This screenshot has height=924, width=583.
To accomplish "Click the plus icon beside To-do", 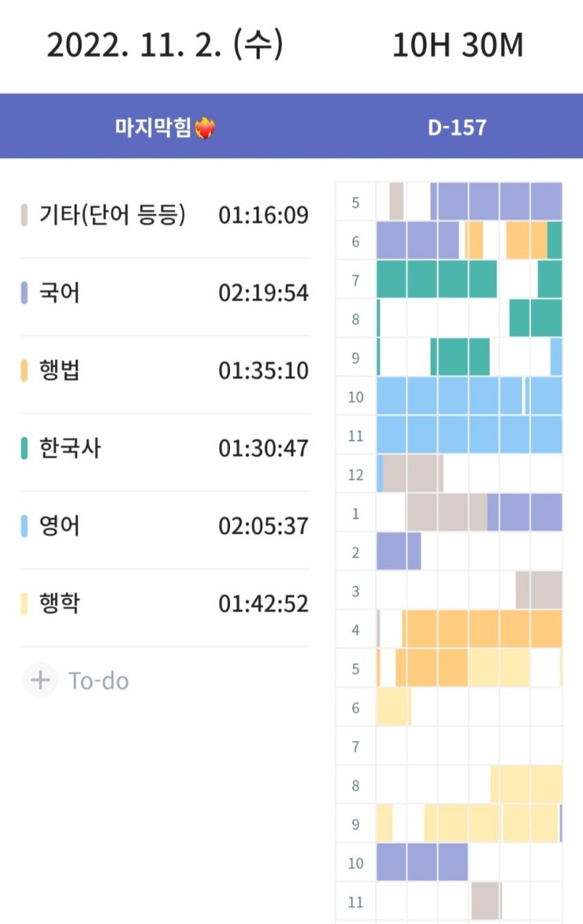I will tap(40, 680).
